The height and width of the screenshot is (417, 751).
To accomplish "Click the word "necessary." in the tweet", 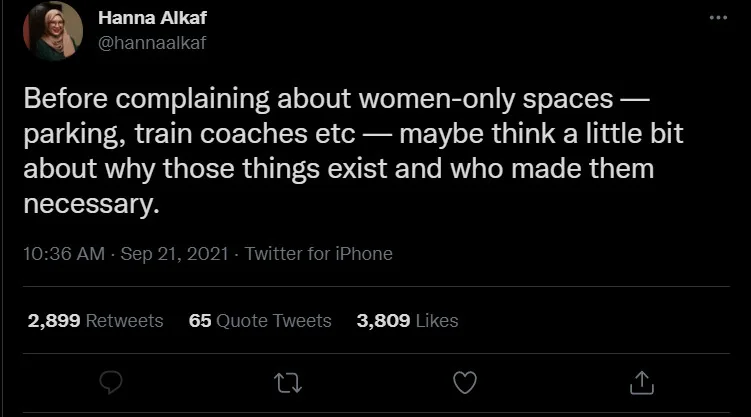I will pos(91,202).
